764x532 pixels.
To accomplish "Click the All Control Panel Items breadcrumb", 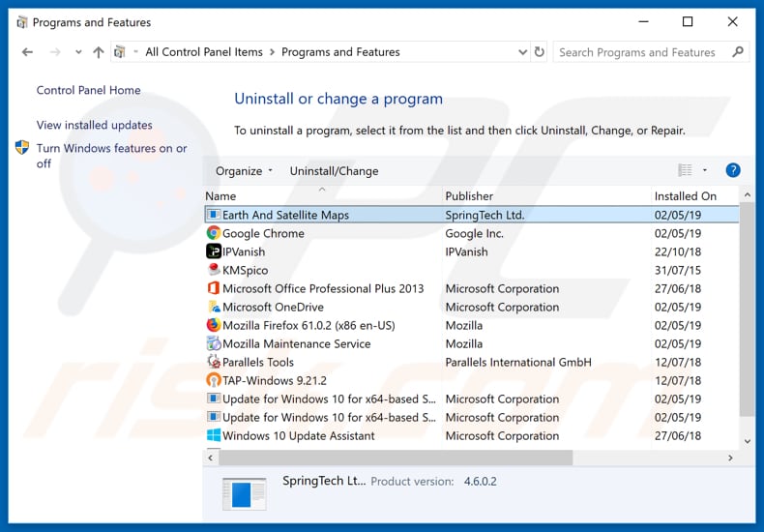I will click(204, 52).
